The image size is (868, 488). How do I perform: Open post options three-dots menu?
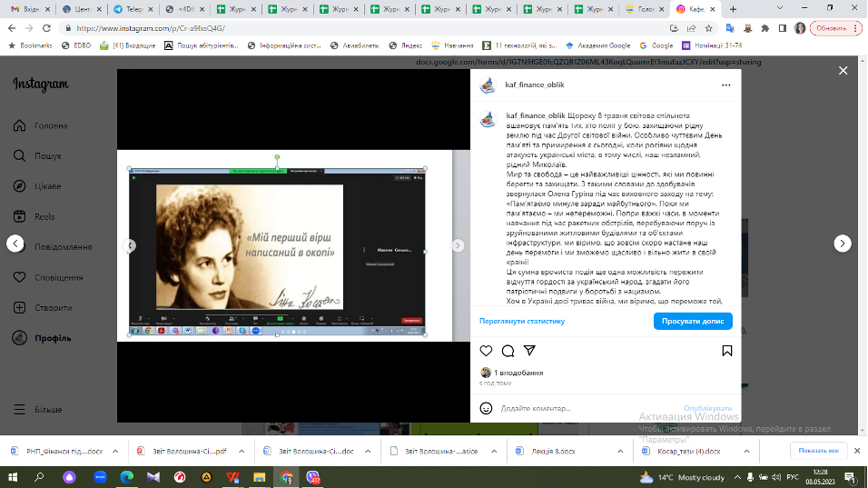pos(725,85)
